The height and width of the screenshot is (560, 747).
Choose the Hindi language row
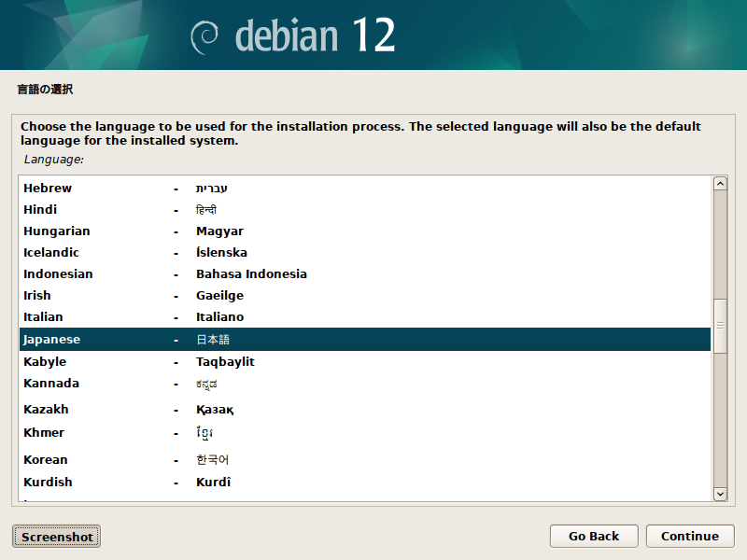pyautogui.click(x=365, y=209)
